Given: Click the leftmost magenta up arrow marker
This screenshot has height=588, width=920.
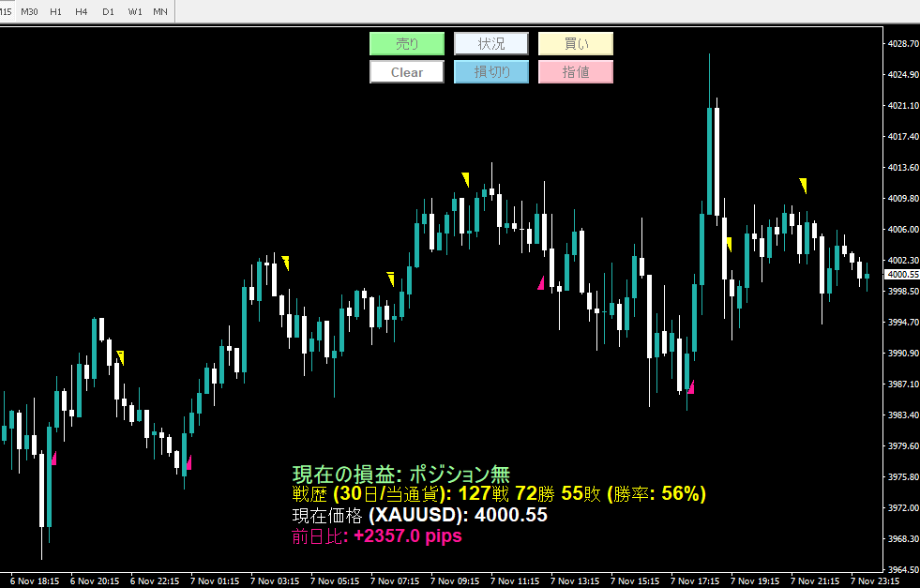Looking at the screenshot, I should coord(54,458).
